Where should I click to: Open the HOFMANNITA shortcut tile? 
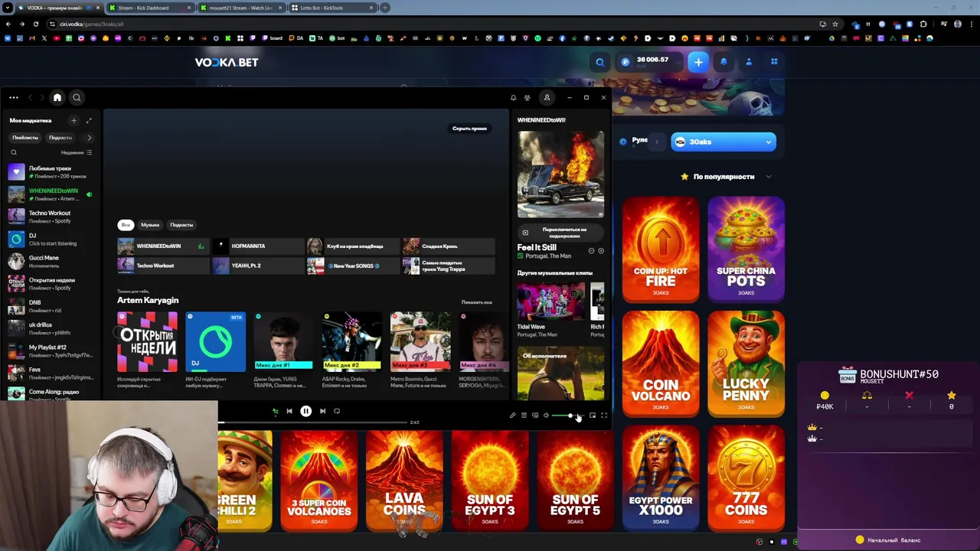256,246
